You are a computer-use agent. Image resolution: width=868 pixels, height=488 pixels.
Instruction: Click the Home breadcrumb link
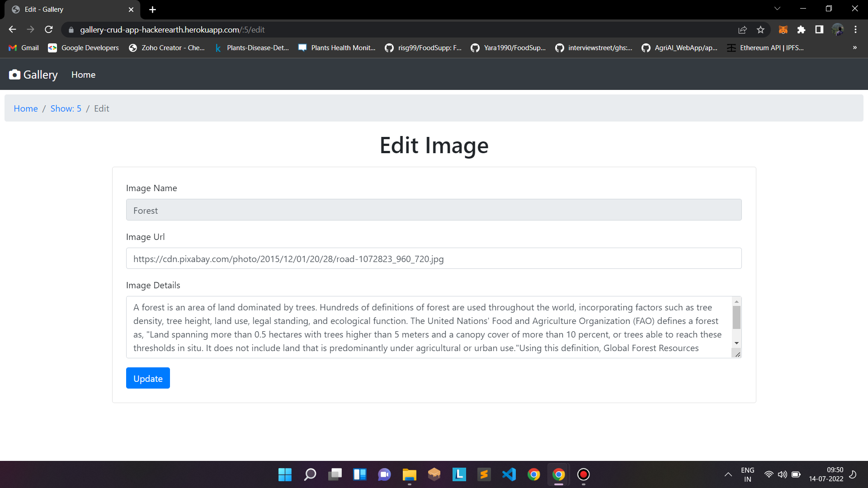26,108
